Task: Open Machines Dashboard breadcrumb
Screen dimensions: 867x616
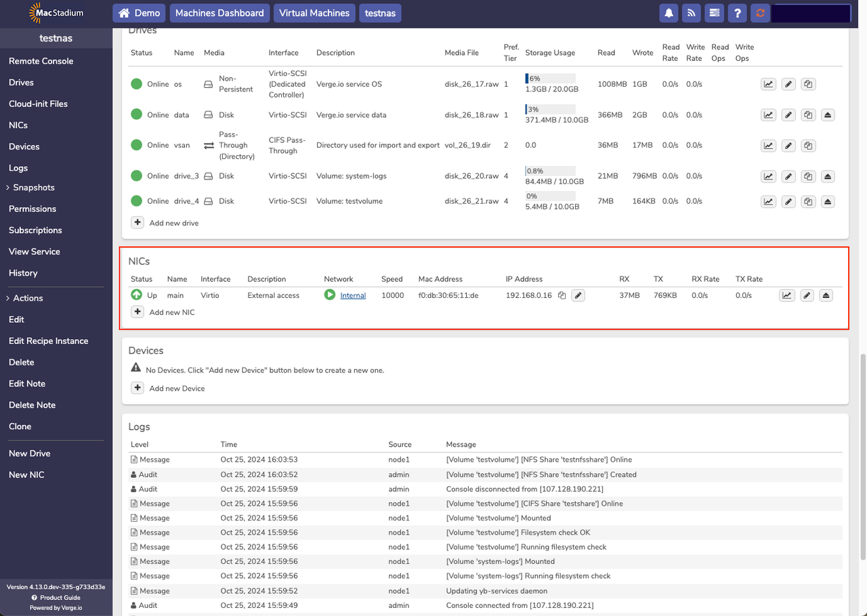Action: (x=219, y=13)
